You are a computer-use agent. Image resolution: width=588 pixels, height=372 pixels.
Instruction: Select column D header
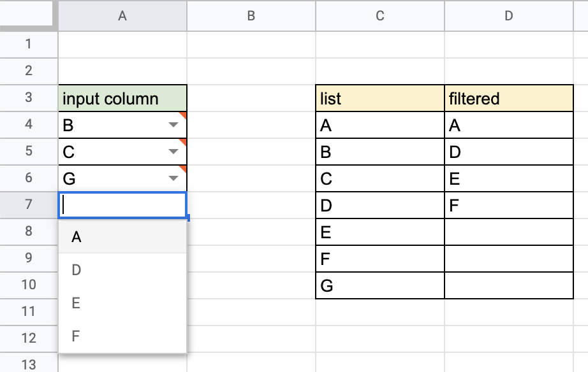tap(509, 16)
